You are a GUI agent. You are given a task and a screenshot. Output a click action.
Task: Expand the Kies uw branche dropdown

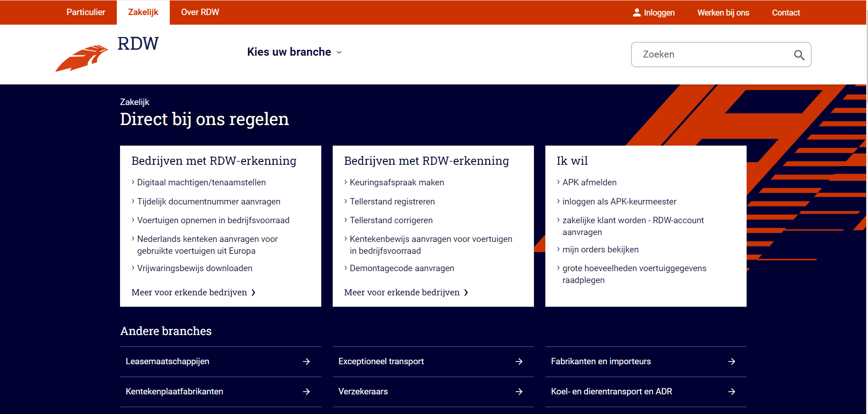294,52
